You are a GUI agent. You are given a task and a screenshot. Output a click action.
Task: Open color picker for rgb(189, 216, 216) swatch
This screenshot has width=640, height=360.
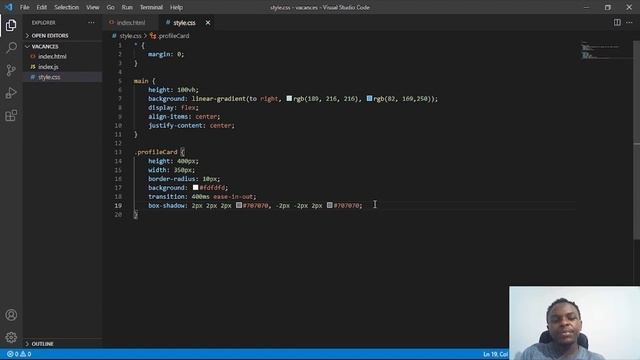(x=289, y=98)
